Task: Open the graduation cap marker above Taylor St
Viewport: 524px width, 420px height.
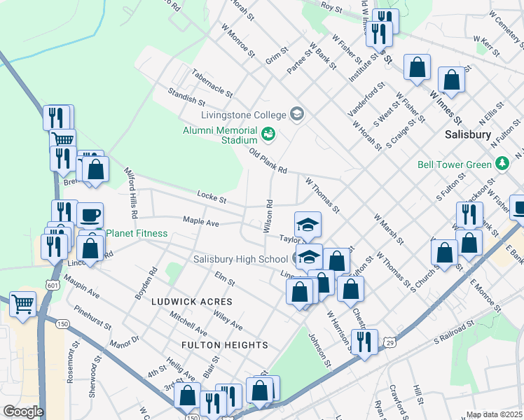Action: pyautogui.click(x=308, y=225)
